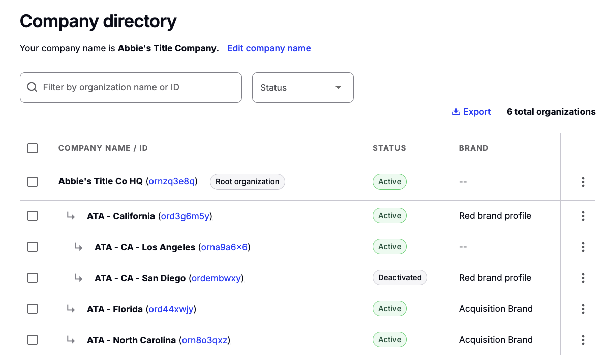The image size is (611, 364).
Task: Open organization ID ord3g6m5y link
Action: tap(185, 216)
